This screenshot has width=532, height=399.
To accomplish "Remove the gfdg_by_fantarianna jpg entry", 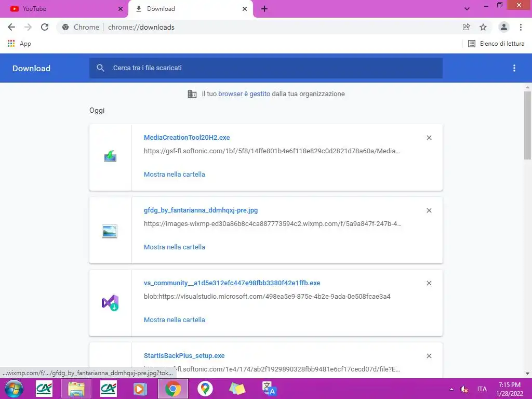I will pyautogui.click(x=429, y=210).
